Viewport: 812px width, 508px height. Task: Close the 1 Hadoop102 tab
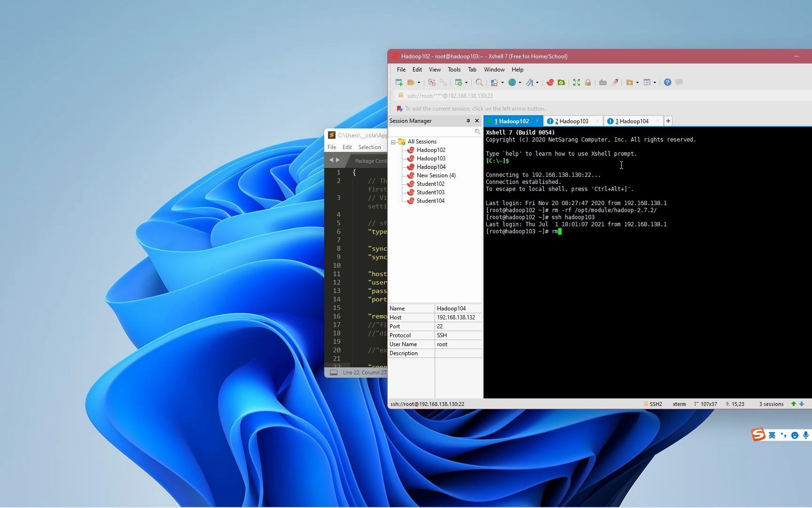click(x=537, y=121)
